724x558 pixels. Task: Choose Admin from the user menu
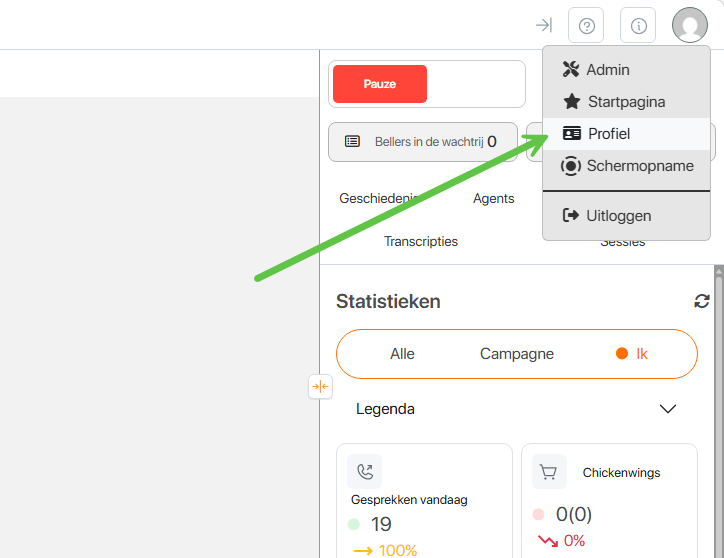(608, 70)
